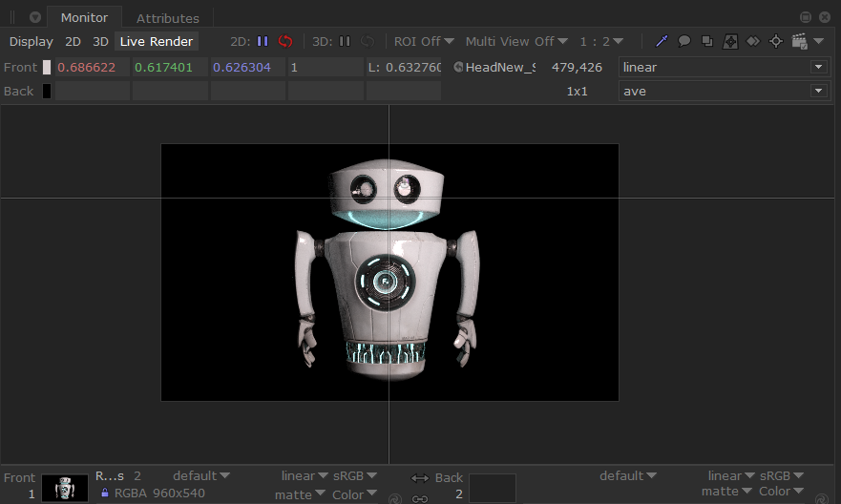Click the crosshair target icon

click(x=776, y=42)
